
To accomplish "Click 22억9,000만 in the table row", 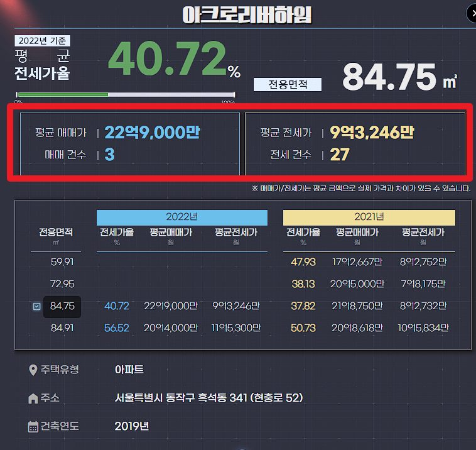I will (x=171, y=306).
